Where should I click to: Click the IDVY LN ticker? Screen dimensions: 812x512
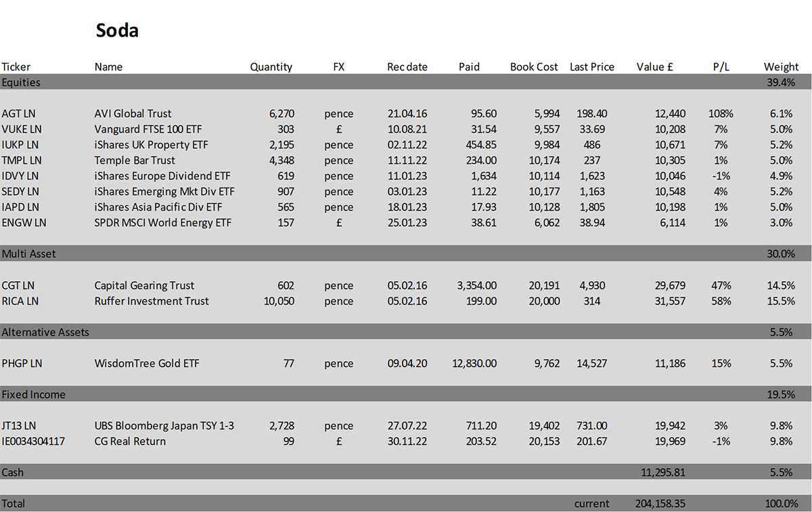(x=21, y=176)
